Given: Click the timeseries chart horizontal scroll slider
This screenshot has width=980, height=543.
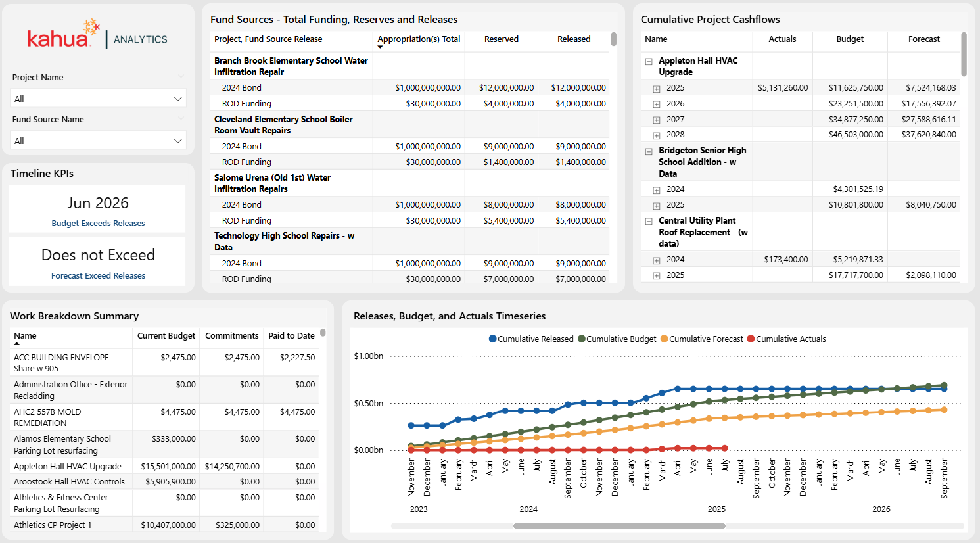Looking at the screenshot, I should tap(619, 526).
